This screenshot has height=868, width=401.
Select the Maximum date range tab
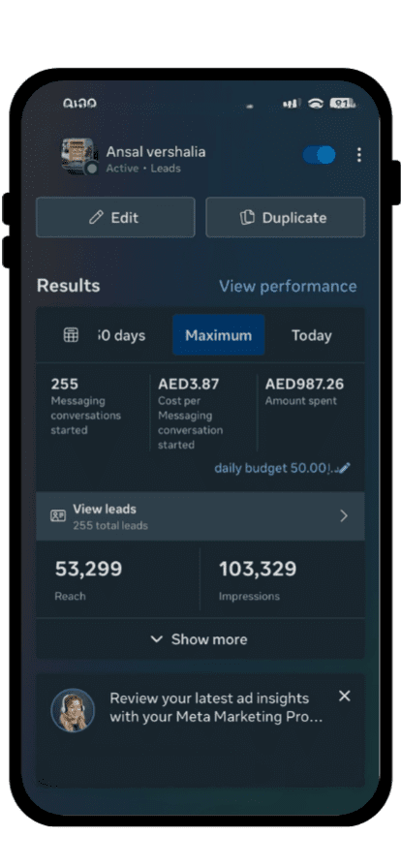click(218, 335)
